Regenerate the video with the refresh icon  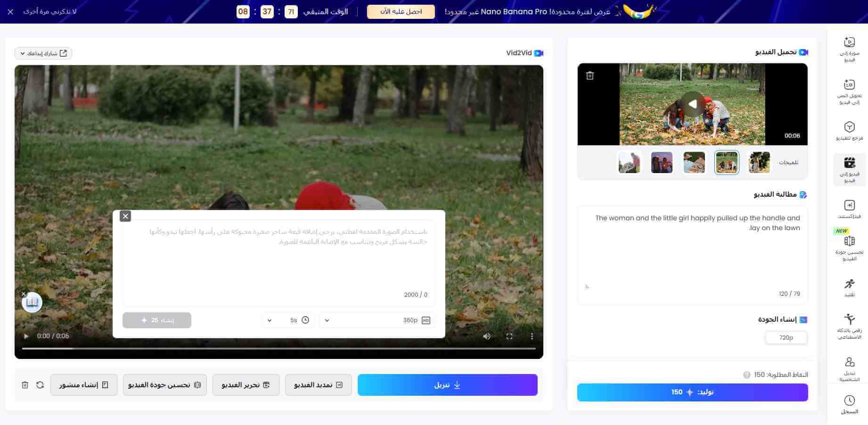[x=40, y=385]
